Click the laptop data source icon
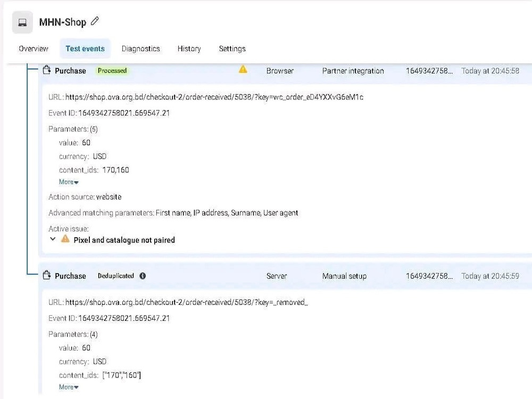The width and height of the screenshot is (532, 399). [x=22, y=22]
